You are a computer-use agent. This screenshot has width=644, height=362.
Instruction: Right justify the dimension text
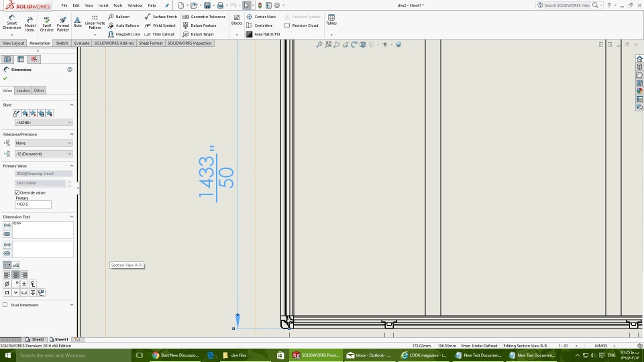[24, 275]
